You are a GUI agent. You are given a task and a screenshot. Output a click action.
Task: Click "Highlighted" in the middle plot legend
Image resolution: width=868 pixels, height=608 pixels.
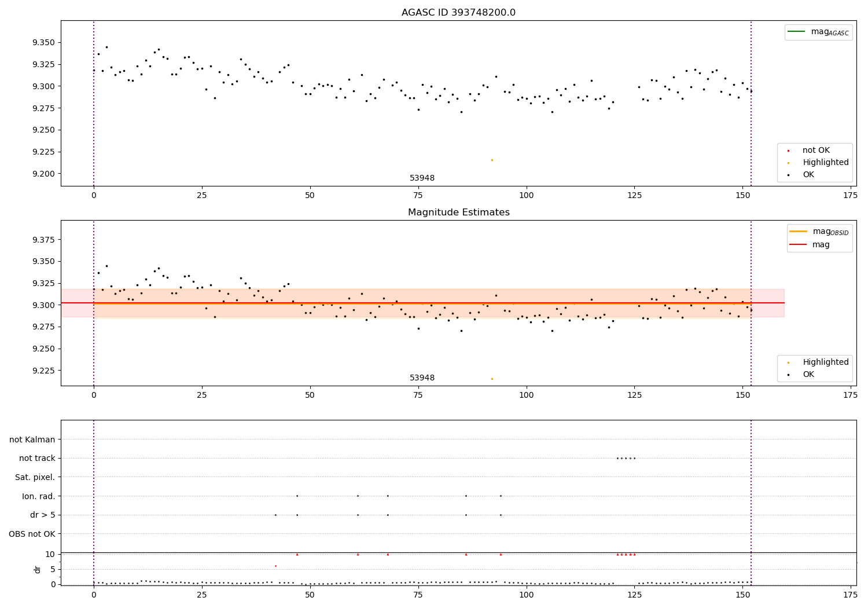(x=825, y=362)
